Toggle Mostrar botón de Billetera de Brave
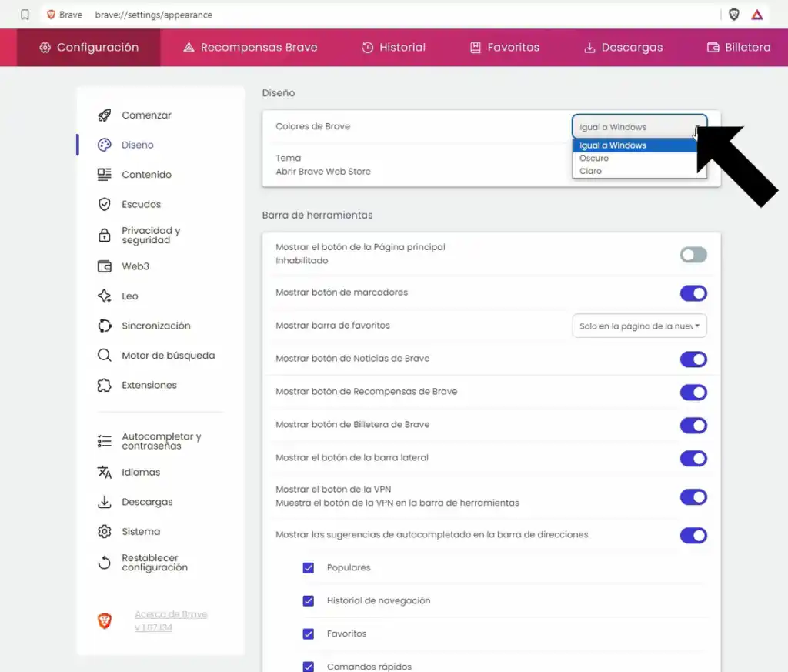This screenshot has width=788, height=672. tap(693, 425)
